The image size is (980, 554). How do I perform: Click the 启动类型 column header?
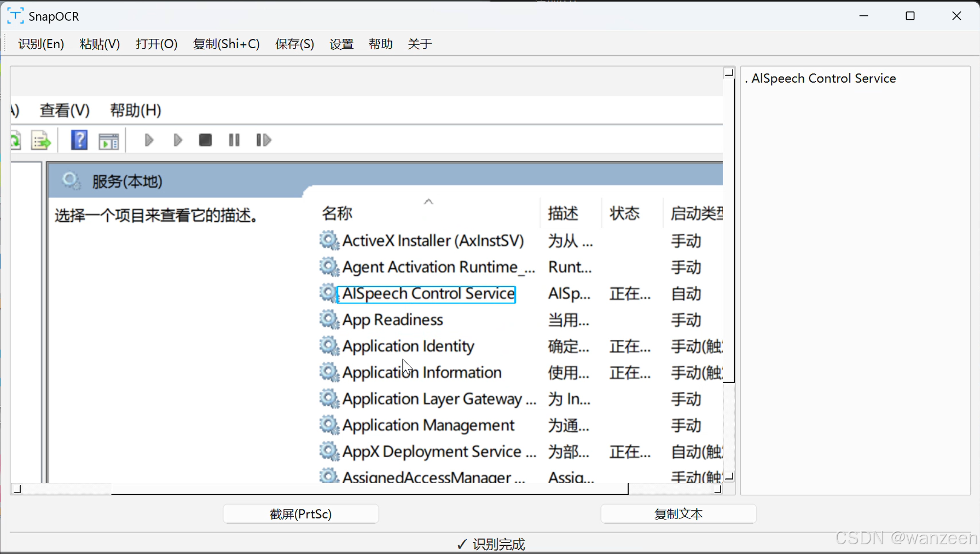[697, 213]
